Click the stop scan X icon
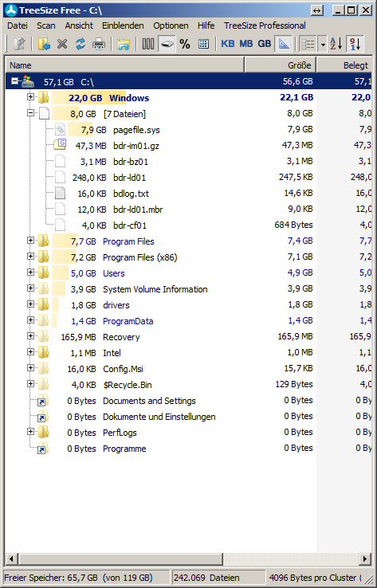This screenshot has height=588, width=377. click(x=62, y=45)
